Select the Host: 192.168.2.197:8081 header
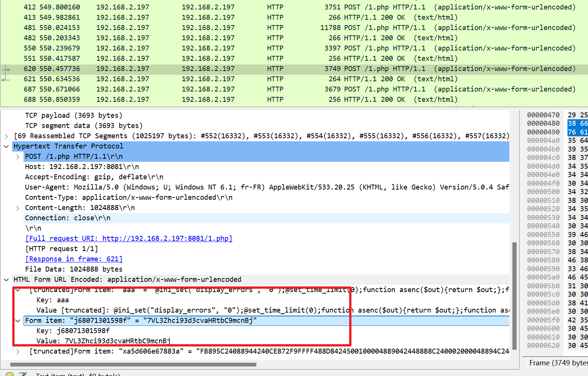Image resolution: width=588 pixels, height=376 pixels. (82, 167)
